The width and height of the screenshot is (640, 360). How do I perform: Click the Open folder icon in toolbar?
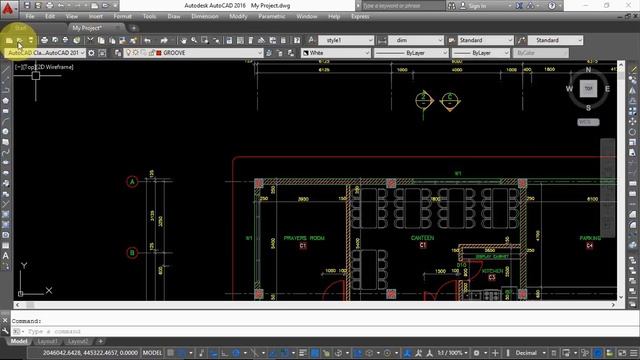click(x=19, y=40)
